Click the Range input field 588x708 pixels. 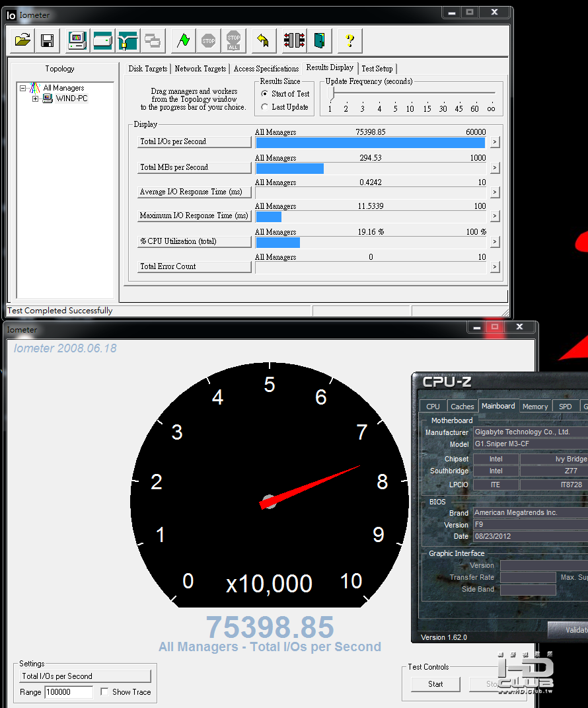[69, 691]
